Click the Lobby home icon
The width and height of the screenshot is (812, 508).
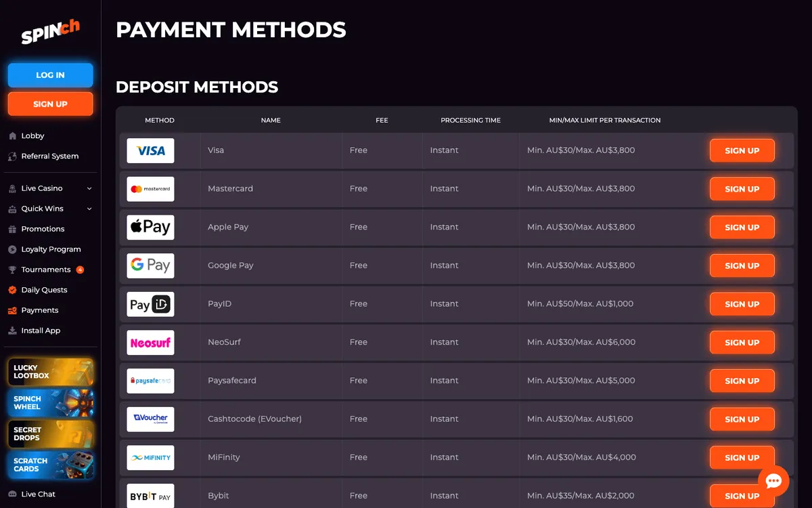coord(12,136)
